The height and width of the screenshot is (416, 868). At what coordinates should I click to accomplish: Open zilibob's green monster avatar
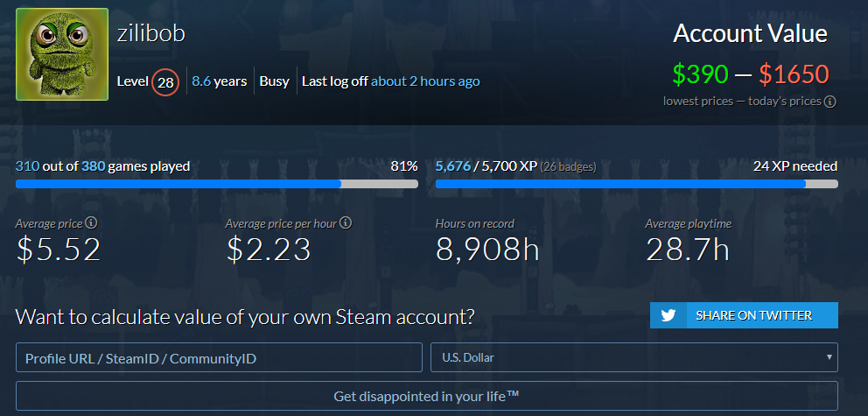pyautogui.click(x=62, y=54)
